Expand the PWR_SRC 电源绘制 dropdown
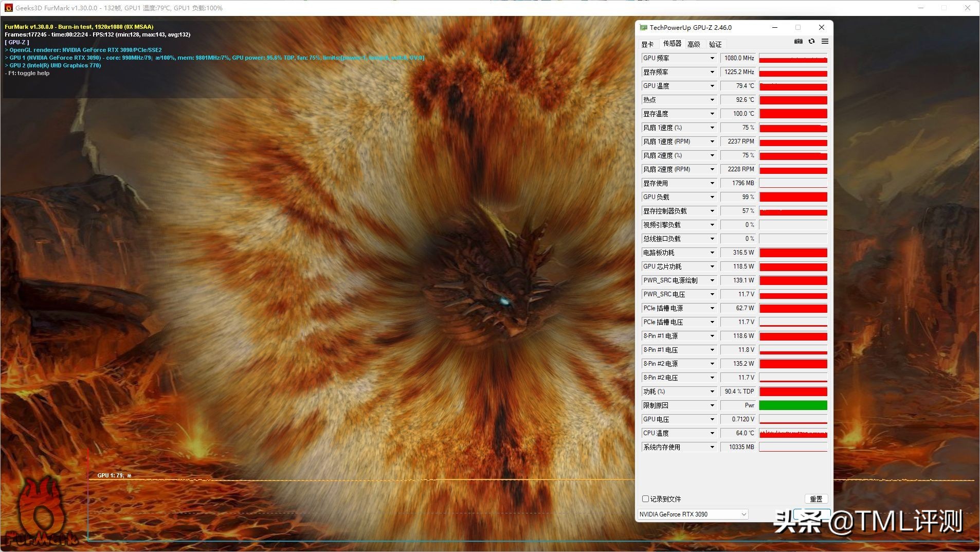This screenshot has height=552, width=980. click(x=712, y=280)
